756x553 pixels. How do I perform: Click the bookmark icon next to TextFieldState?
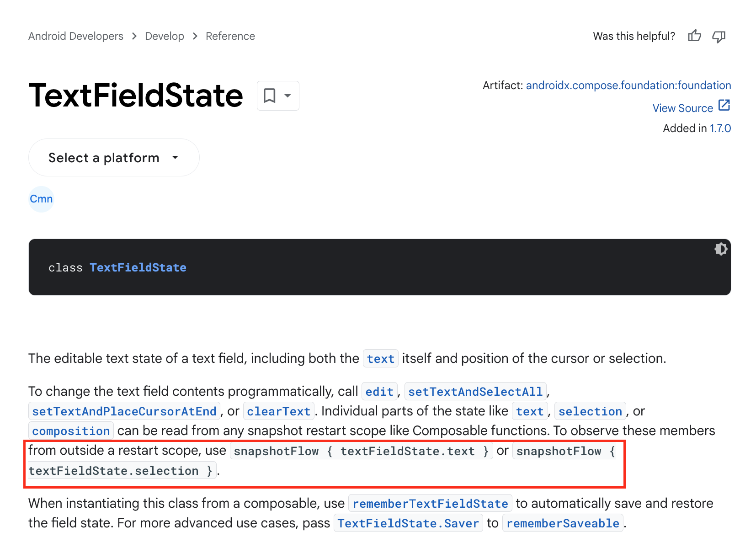270,96
